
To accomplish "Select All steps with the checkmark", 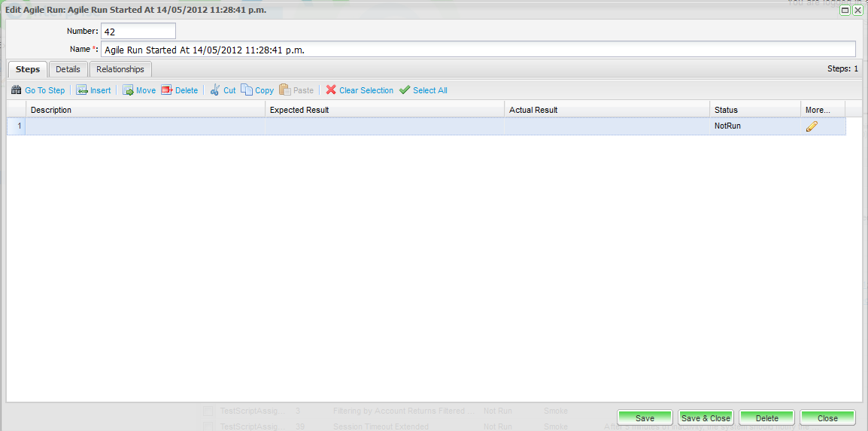I will click(405, 90).
